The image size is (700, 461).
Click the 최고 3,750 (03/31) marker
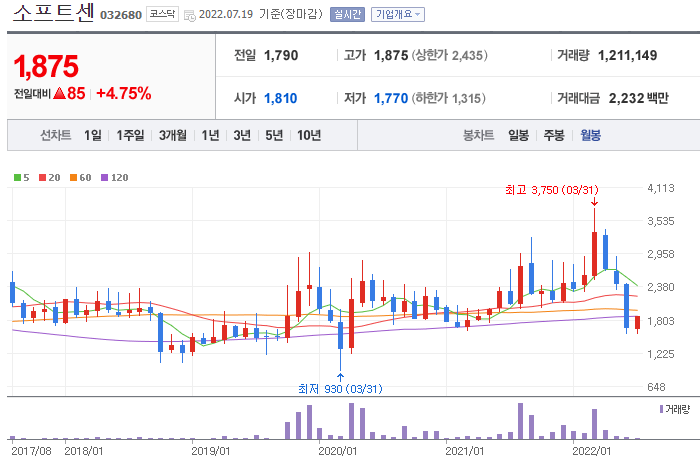pyautogui.click(x=552, y=190)
